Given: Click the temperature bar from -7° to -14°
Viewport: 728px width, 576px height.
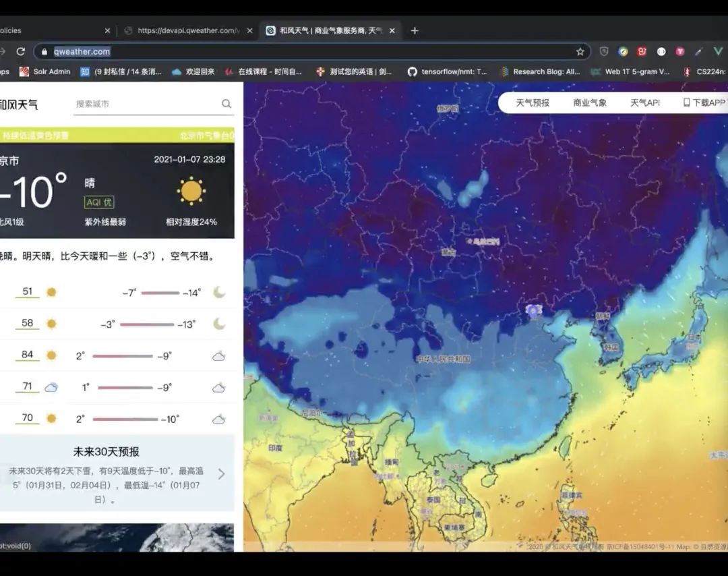Looking at the screenshot, I should [x=160, y=293].
